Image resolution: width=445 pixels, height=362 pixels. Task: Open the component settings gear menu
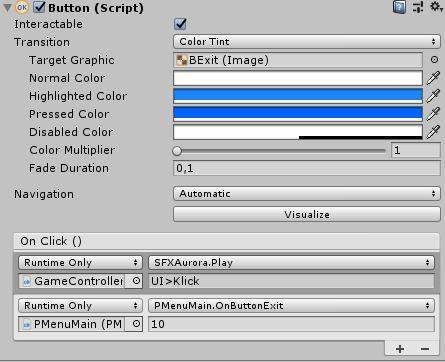[x=436, y=7]
